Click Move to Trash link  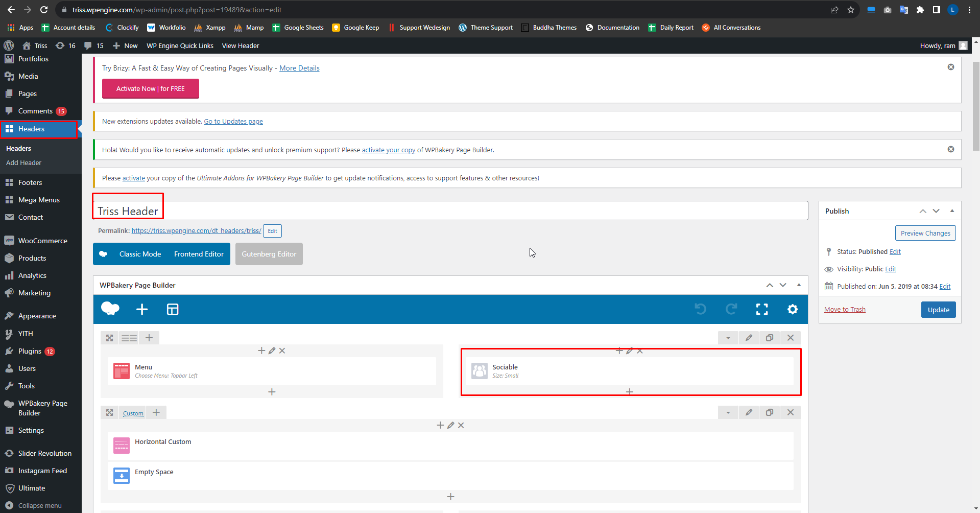point(845,310)
